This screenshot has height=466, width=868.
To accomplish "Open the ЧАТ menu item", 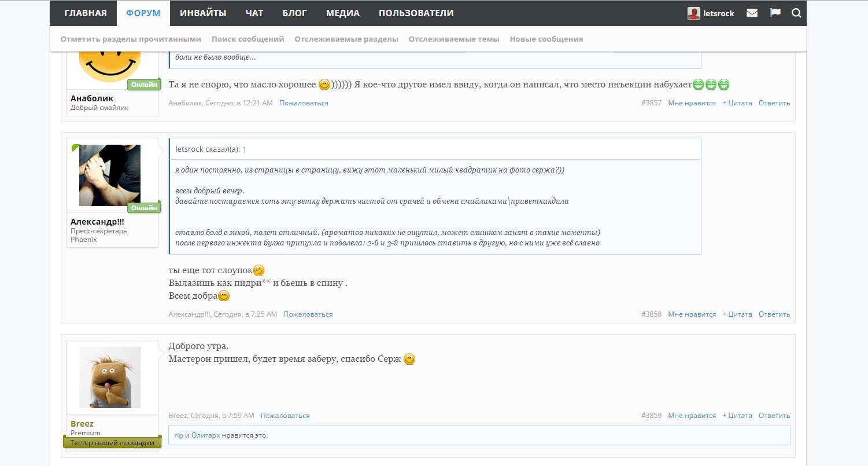I will pyautogui.click(x=254, y=13).
